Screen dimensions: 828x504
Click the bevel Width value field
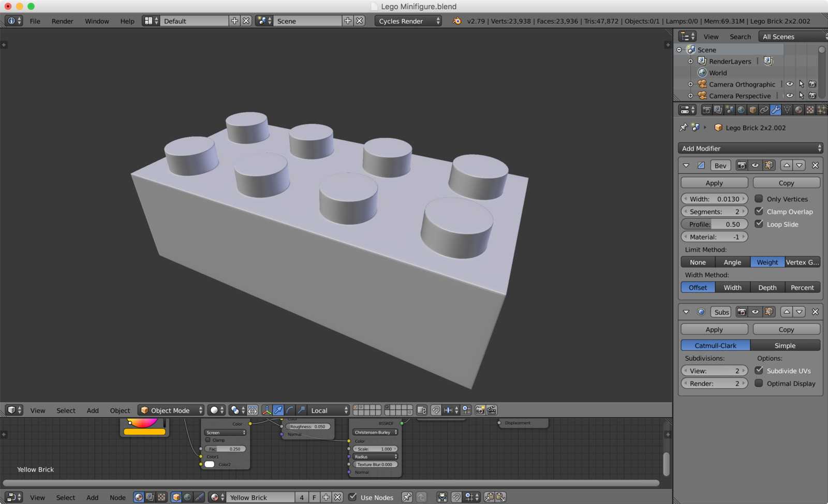(x=714, y=199)
